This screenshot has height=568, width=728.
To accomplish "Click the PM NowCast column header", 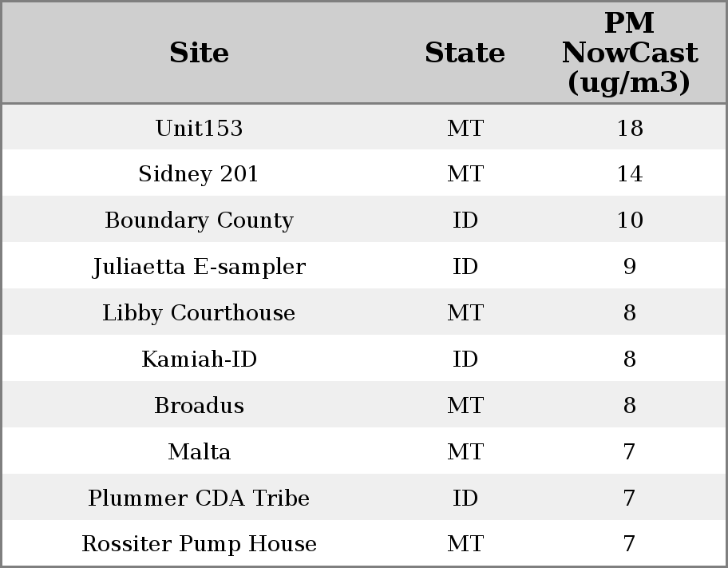I will (x=629, y=53).
